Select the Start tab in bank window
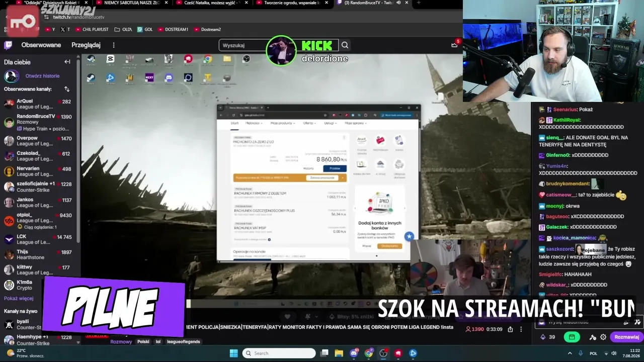Screen dimensions: 644x362 click(x=234, y=123)
